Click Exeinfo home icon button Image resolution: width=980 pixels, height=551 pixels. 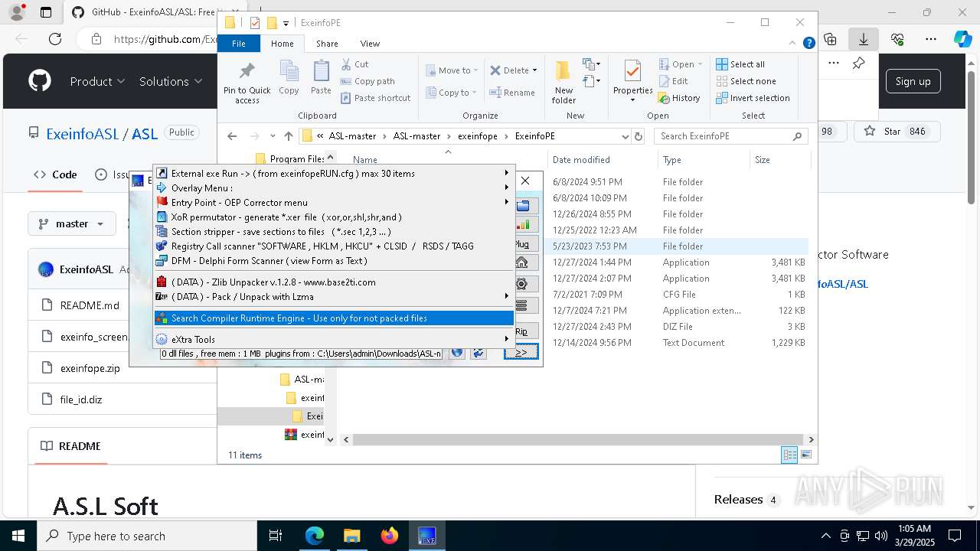coord(524,263)
